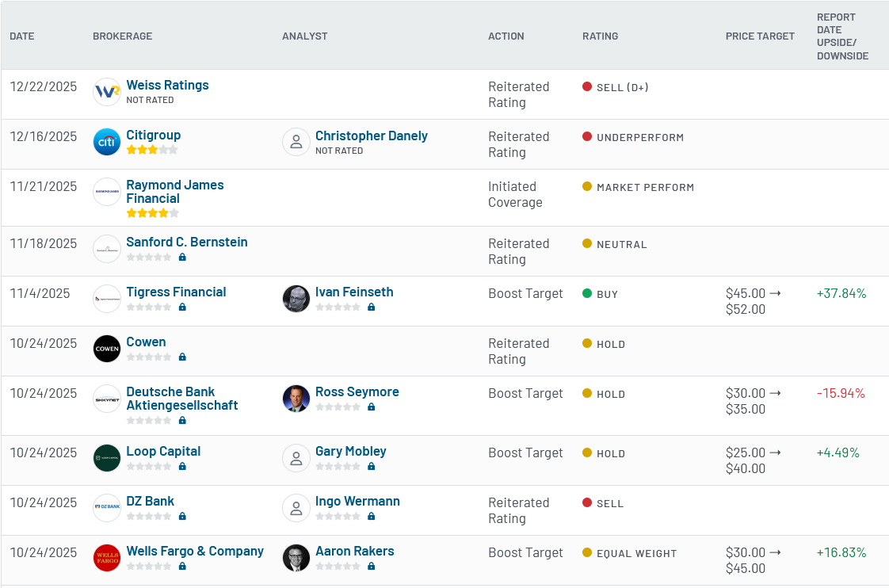The width and height of the screenshot is (889, 588).
Task: Open analyst Christopher Danely's profile
Action: (372, 136)
